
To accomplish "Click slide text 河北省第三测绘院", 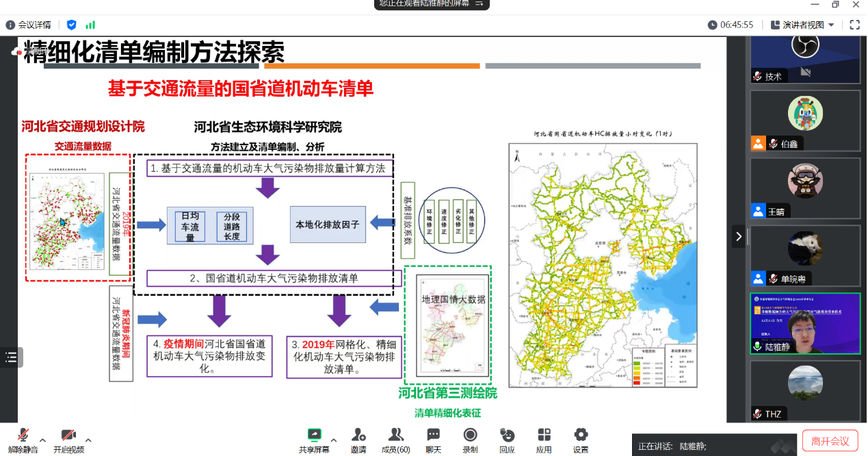I will pyautogui.click(x=448, y=393).
